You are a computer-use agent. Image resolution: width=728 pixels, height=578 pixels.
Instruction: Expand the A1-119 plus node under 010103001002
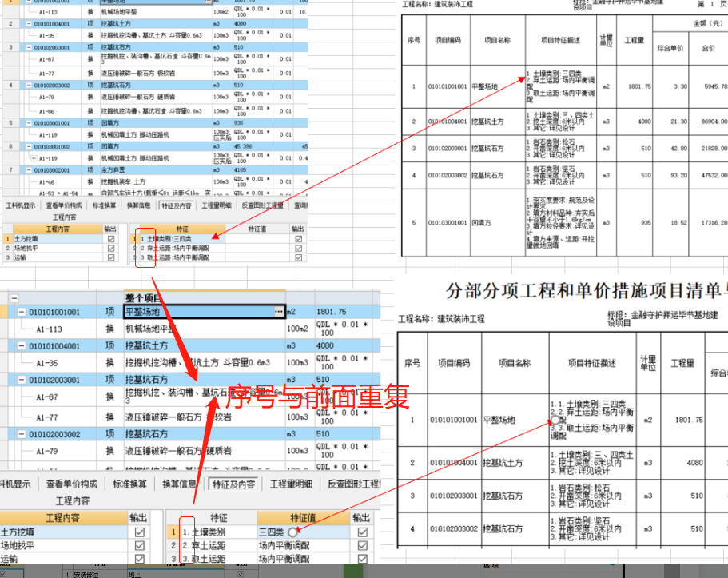(x=34, y=158)
